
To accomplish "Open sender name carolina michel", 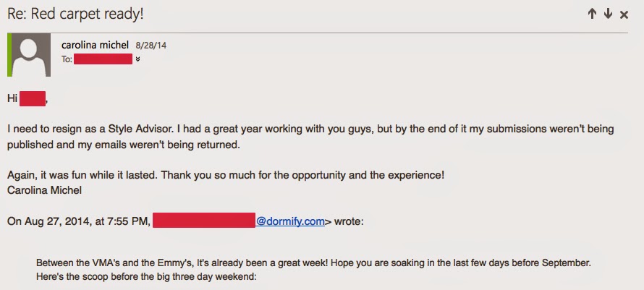I will 96,45.
